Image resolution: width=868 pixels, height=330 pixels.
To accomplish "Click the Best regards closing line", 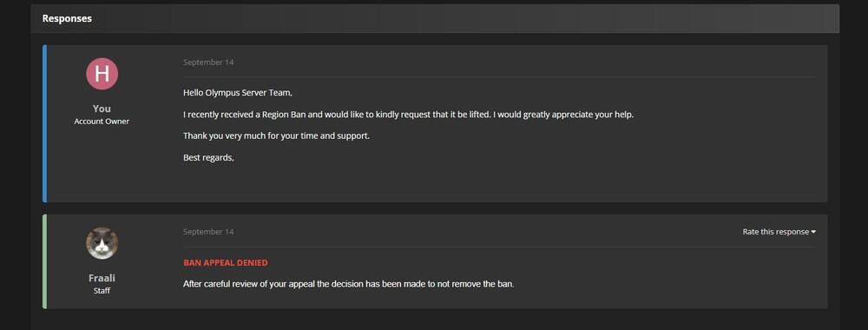I will click(x=208, y=158).
